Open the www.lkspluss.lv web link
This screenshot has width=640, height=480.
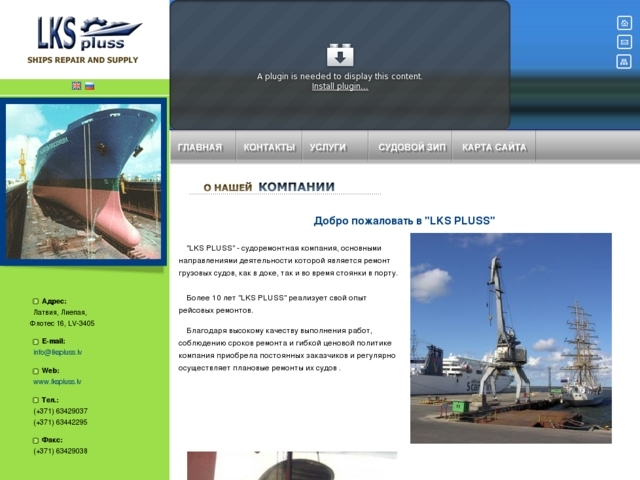57,382
